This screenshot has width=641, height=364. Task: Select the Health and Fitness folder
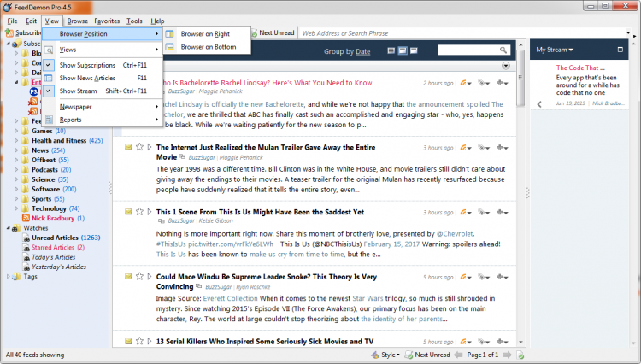(59, 140)
